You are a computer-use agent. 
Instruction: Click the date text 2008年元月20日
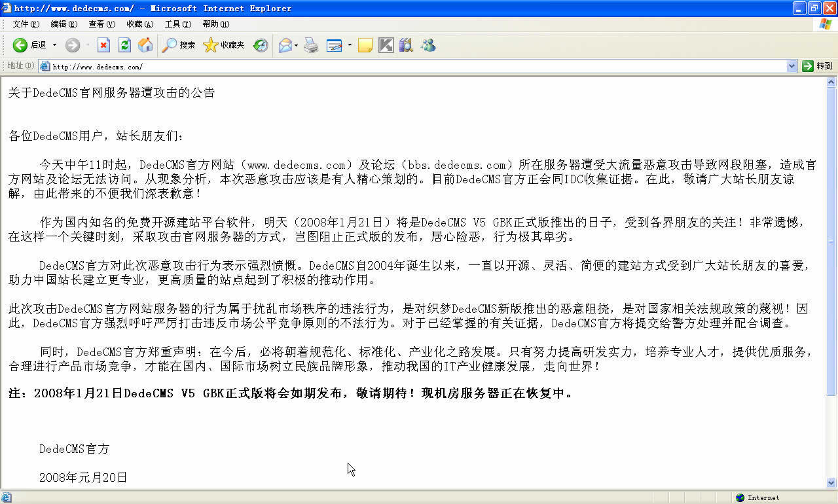pos(83,478)
